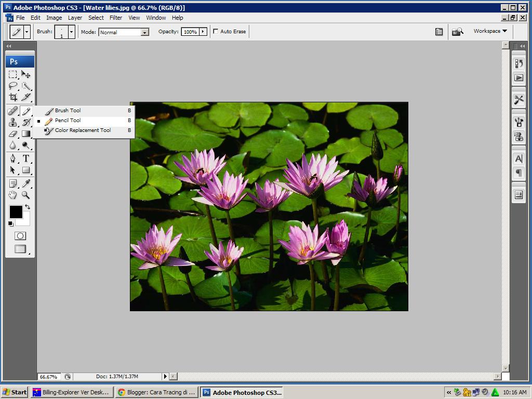This screenshot has height=399, width=532.
Task: Open the Tool Presets panel icon
Action: click(x=519, y=100)
